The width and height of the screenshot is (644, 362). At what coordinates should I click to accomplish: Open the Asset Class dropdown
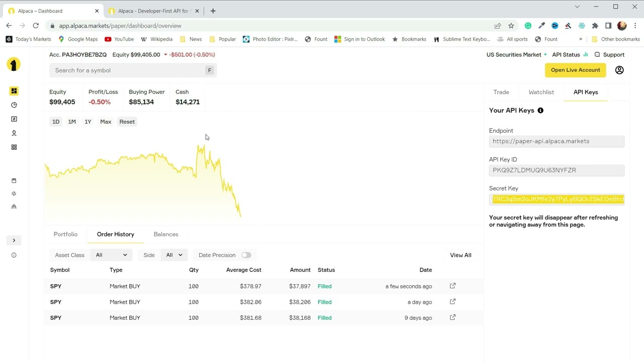[x=112, y=255]
